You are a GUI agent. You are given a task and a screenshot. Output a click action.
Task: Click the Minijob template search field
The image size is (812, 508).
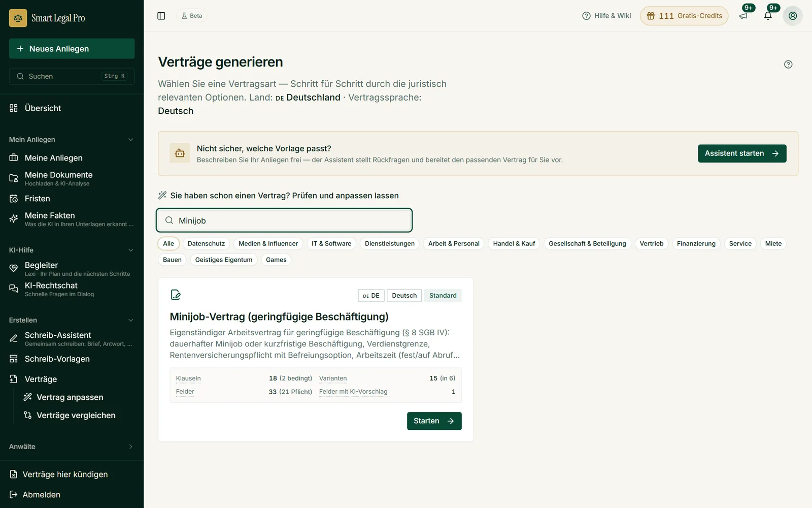(284, 220)
